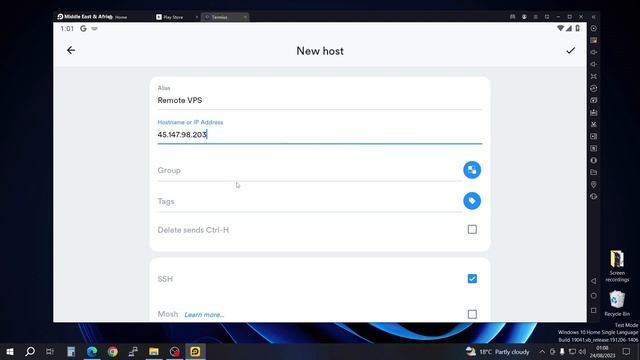Image resolution: width=640 pixels, height=360 pixels.
Task: Open the Calculator taskbar icon
Action: pyautogui.click(x=71, y=351)
